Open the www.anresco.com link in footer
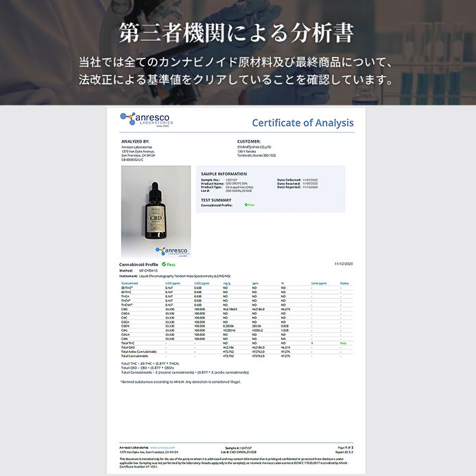Screen dimensions: 476x476 [163, 447]
